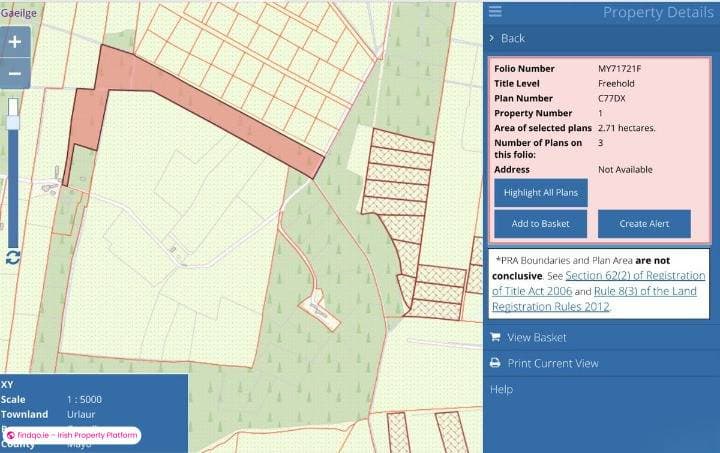Zoom out with the minus button
The image size is (720, 453).
pos(15,73)
